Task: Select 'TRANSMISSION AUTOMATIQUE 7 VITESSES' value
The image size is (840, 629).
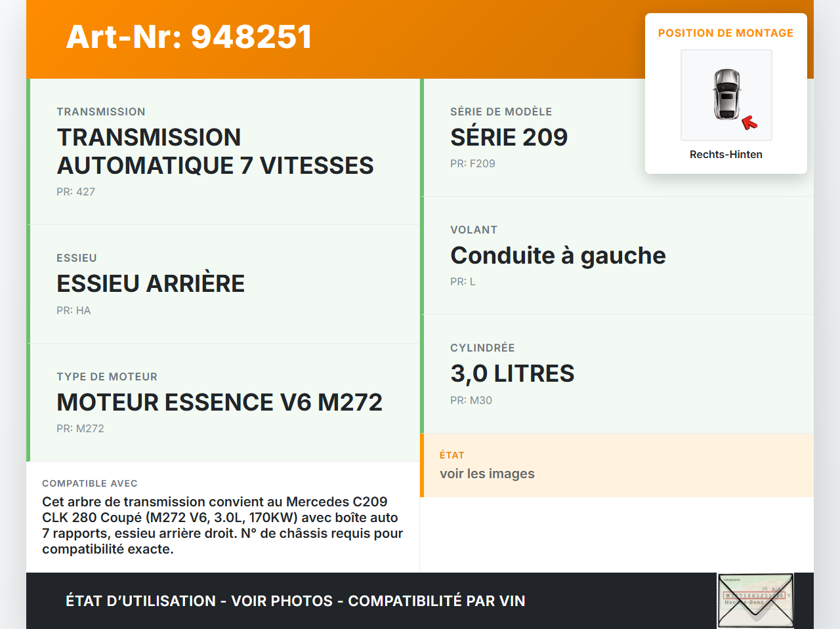Action: point(215,152)
